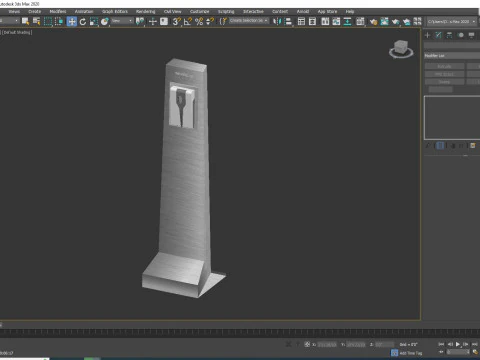Image resolution: width=480 pixels, height=360 pixels.
Task: Toggle Angle Snap
Action: [x=188, y=22]
